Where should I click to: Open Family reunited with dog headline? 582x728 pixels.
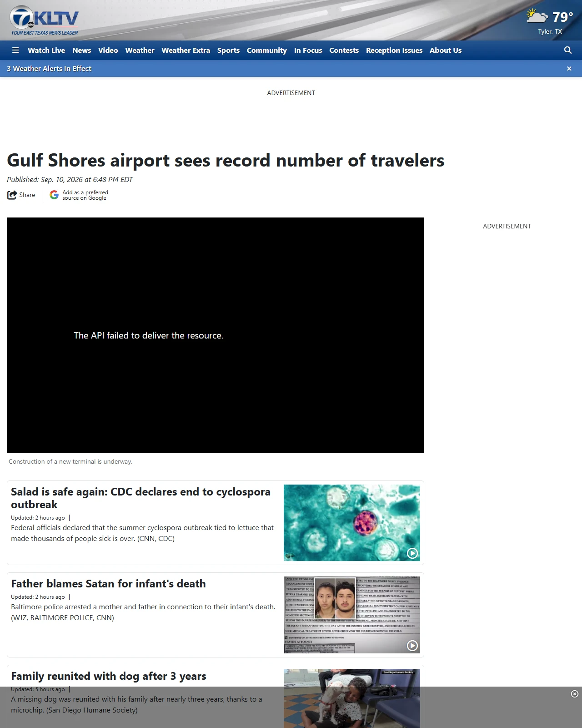click(109, 676)
